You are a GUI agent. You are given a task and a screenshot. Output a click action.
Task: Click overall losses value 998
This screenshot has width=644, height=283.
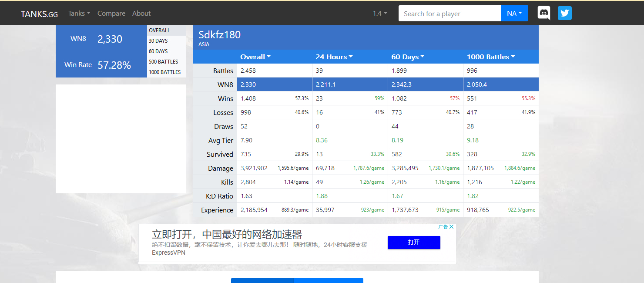(246, 113)
